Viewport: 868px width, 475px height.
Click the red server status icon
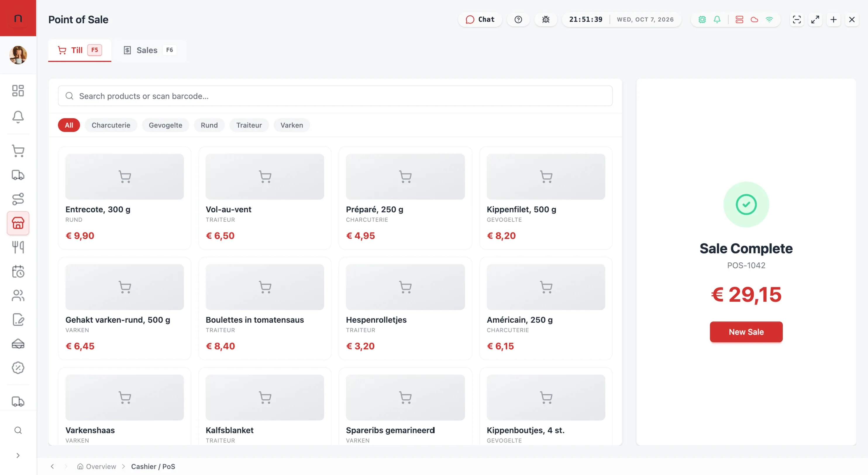coord(739,20)
